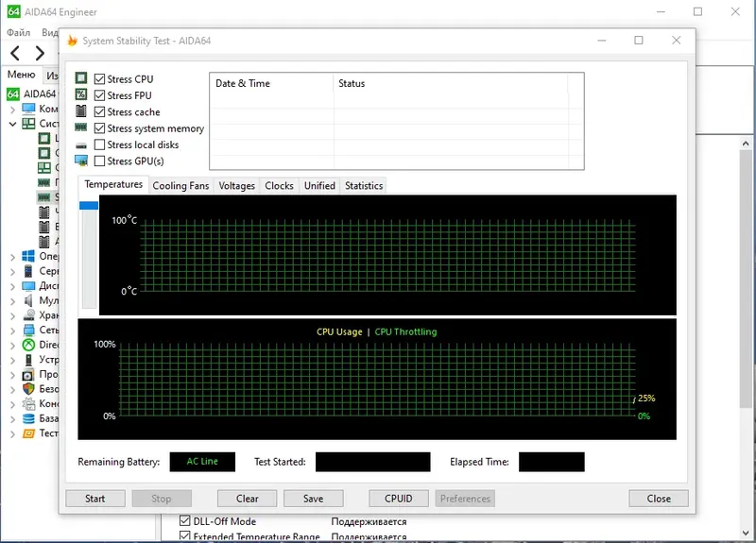This screenshot has width=756, height=543.
Task: Expand the Серв tree node
Action: (12, 272)
